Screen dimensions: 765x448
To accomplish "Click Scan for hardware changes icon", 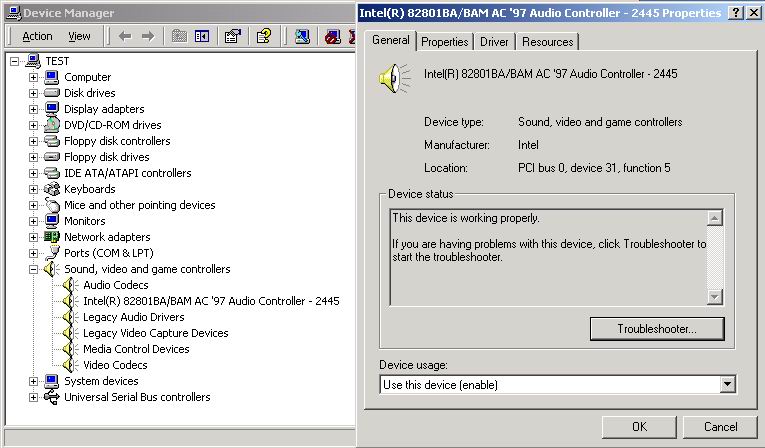I will coord(301,36).
